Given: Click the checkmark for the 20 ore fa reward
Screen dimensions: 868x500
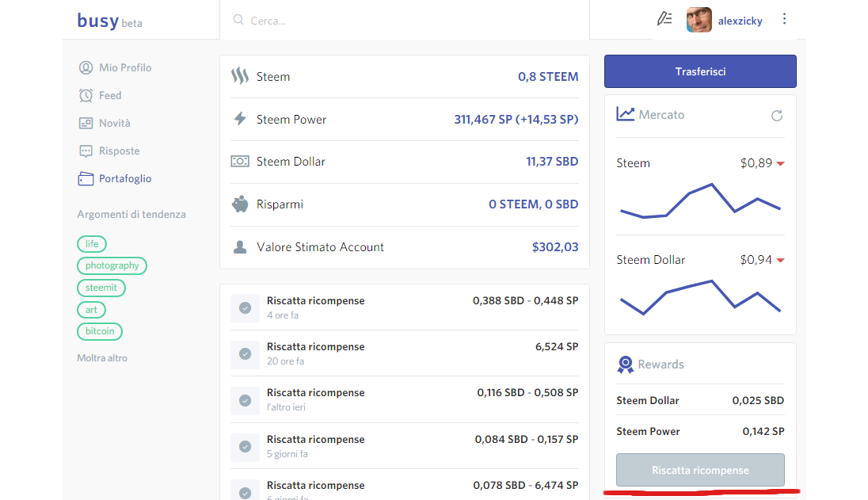Looking at the screenshot, I should (245, 354).
